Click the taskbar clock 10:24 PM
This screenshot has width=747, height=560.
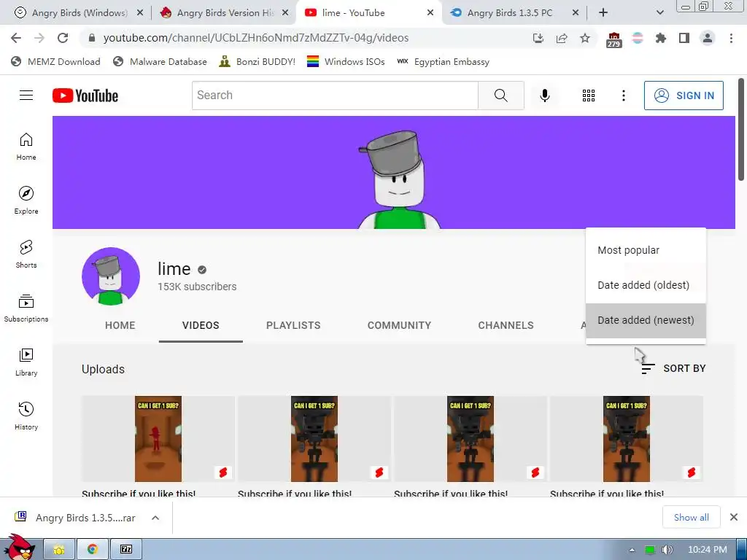pos(708,550)
